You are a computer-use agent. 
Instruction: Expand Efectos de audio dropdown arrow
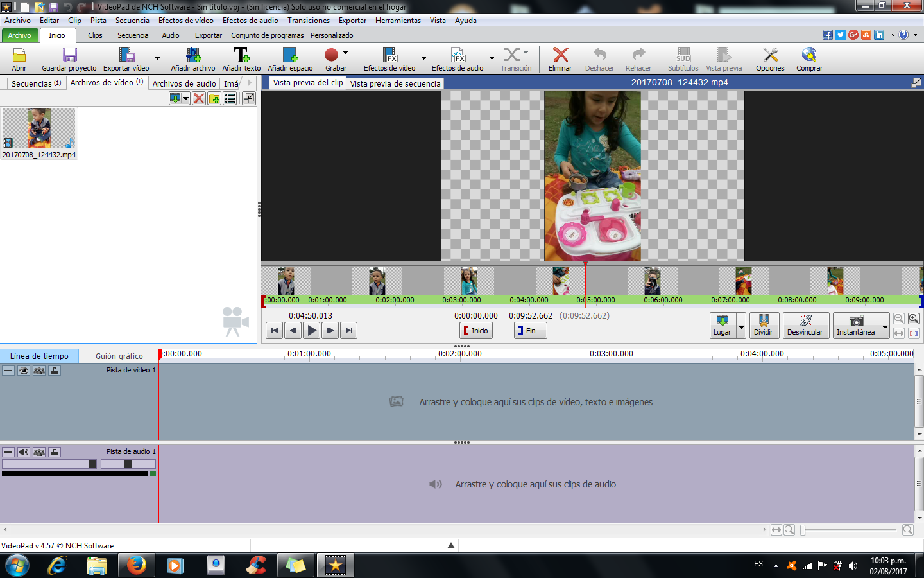(492, 58)
